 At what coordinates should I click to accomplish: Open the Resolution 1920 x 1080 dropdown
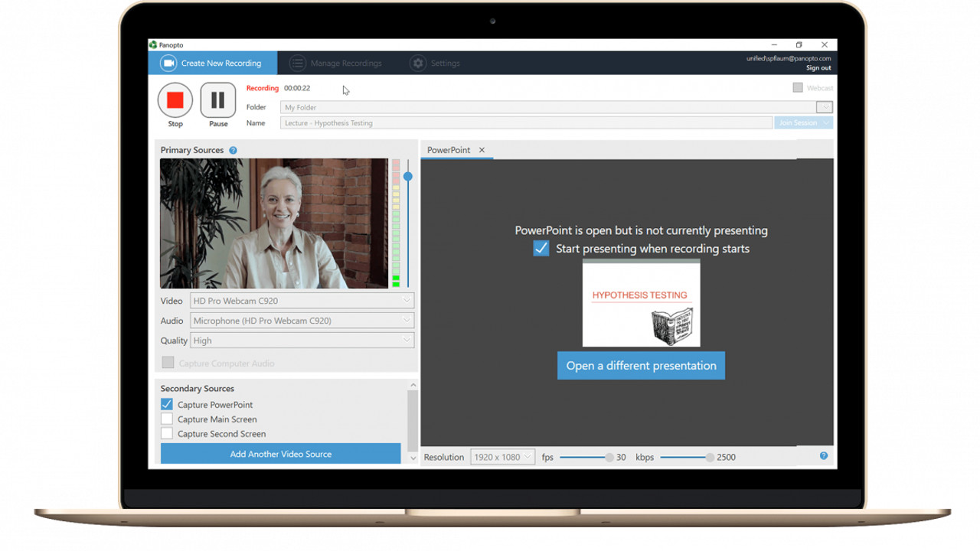502,457
